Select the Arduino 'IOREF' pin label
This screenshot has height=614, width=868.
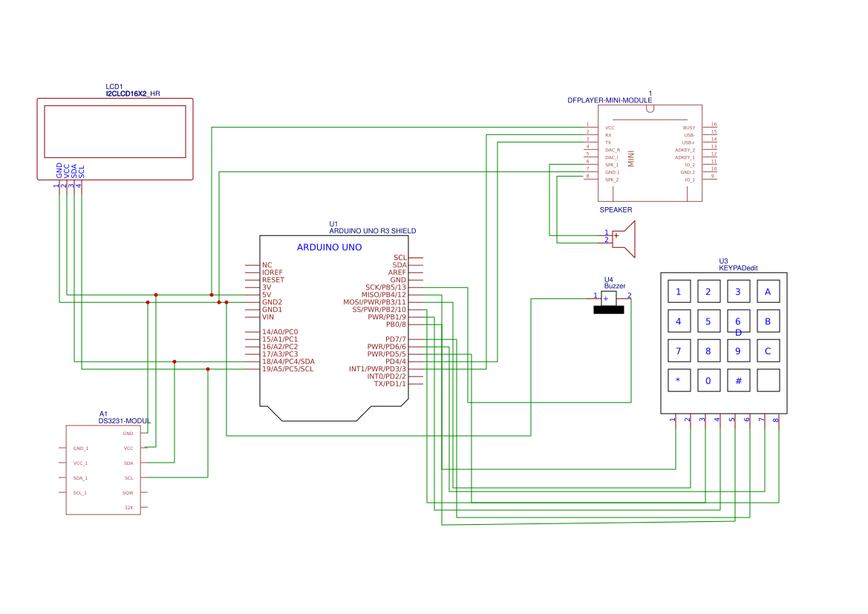[x=273, y=272]
